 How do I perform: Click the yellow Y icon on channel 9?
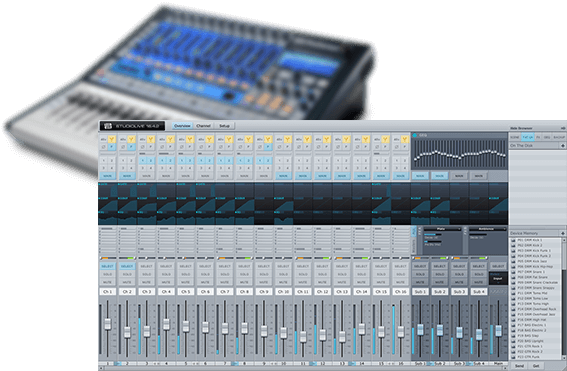[268, 139]
